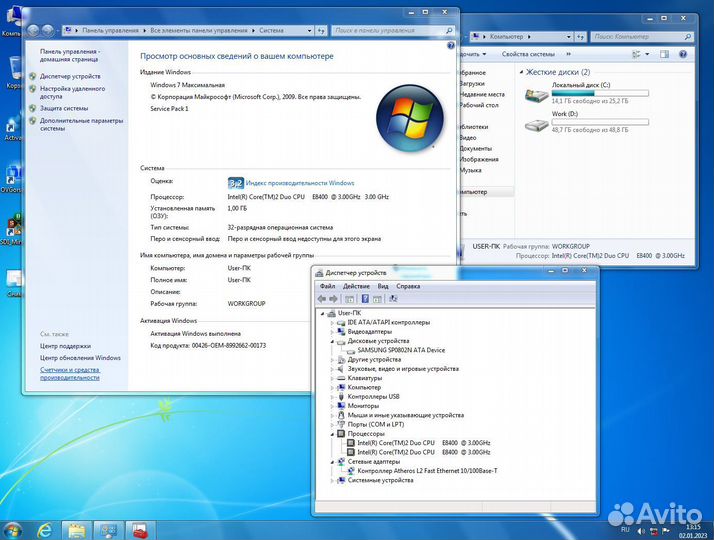Toggle the preview pane icon in Computer window
The image size is (714, 540).
coord(664,54)
